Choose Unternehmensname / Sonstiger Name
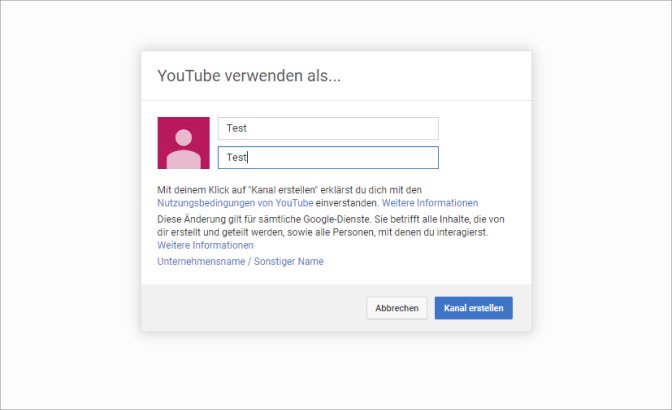This screenshot has height=410, width=672. [240, 261]
